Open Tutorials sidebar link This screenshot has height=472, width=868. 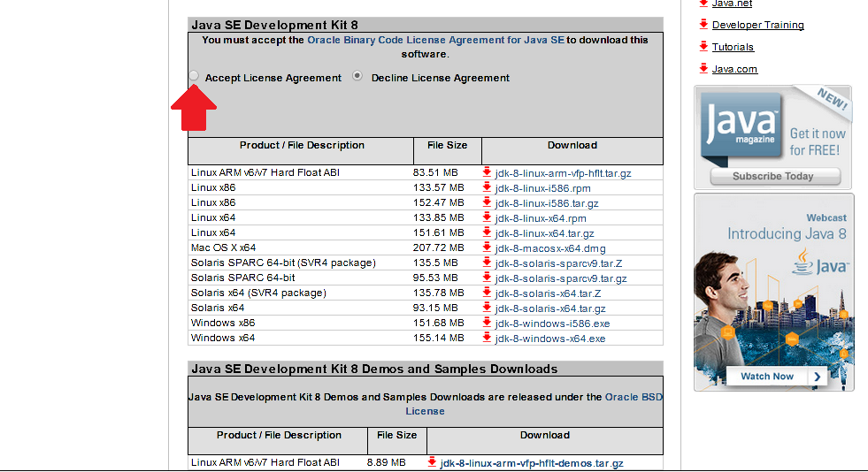click(x=733, y=47)
